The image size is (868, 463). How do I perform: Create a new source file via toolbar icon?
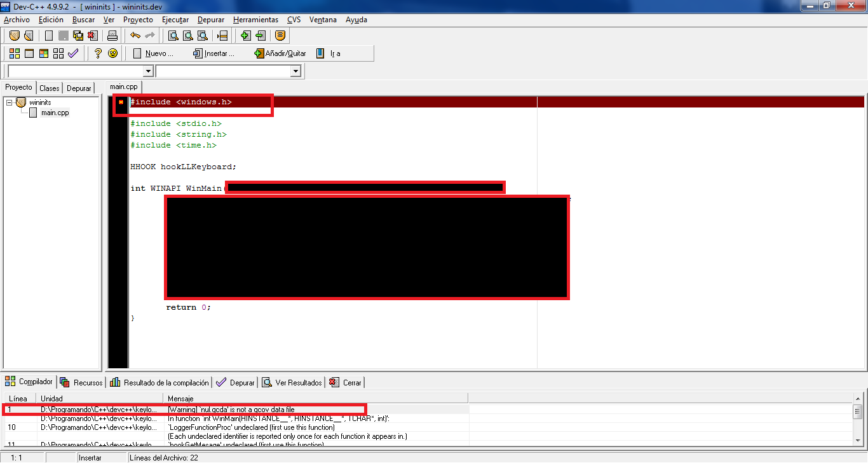pos(48,36)
